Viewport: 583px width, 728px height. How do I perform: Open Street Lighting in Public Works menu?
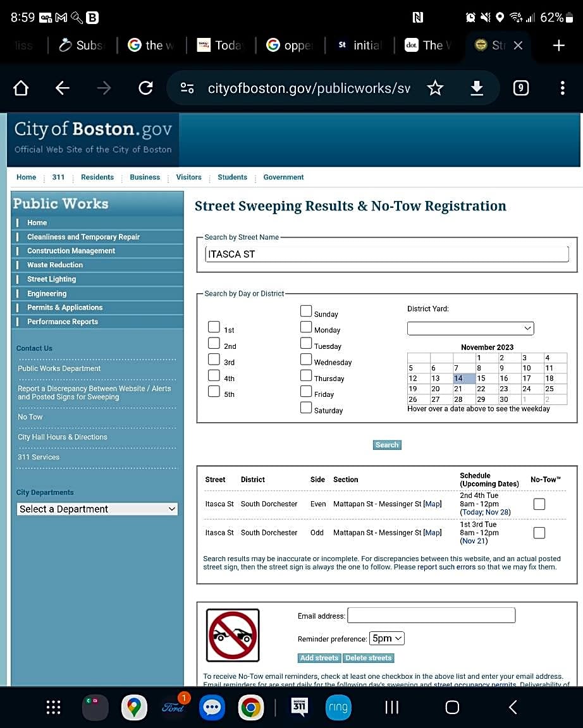pos(52,279)
